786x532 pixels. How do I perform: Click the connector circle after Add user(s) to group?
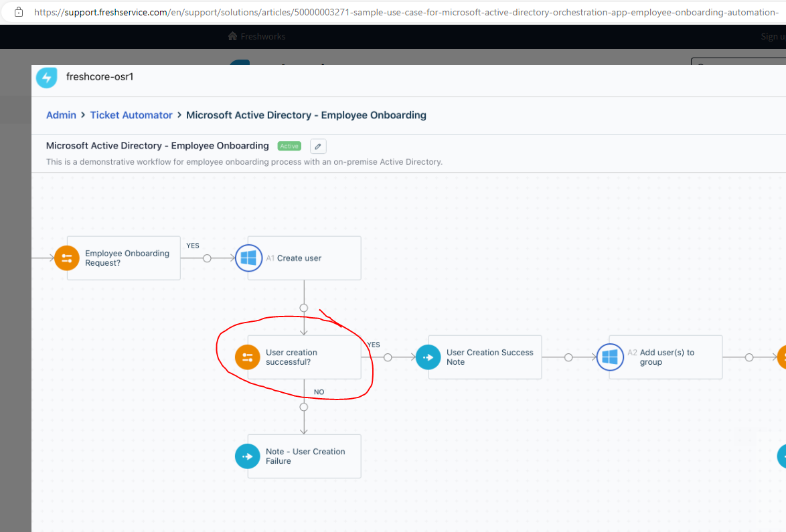pyautogui.click(x=749, y=357)
